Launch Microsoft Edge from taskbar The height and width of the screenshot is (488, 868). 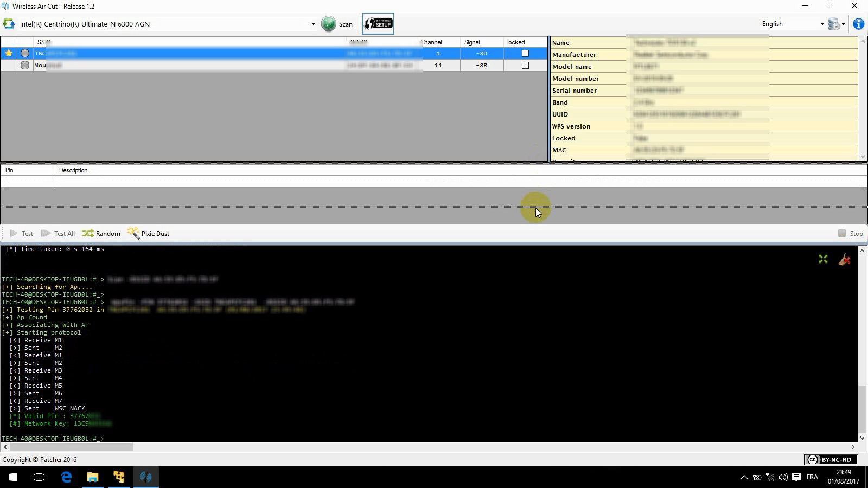click(x=66, y=477)
